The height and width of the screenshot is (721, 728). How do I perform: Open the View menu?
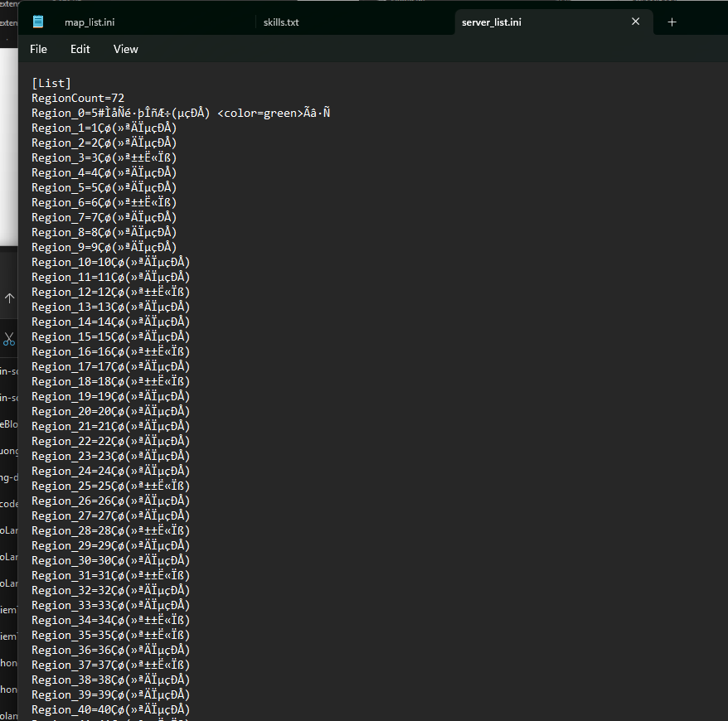(x=125, y=49)
